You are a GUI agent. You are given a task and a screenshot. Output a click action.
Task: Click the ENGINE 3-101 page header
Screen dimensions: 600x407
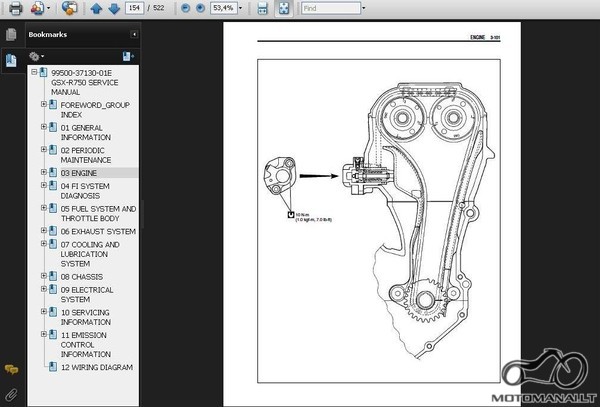coord(485,37)
